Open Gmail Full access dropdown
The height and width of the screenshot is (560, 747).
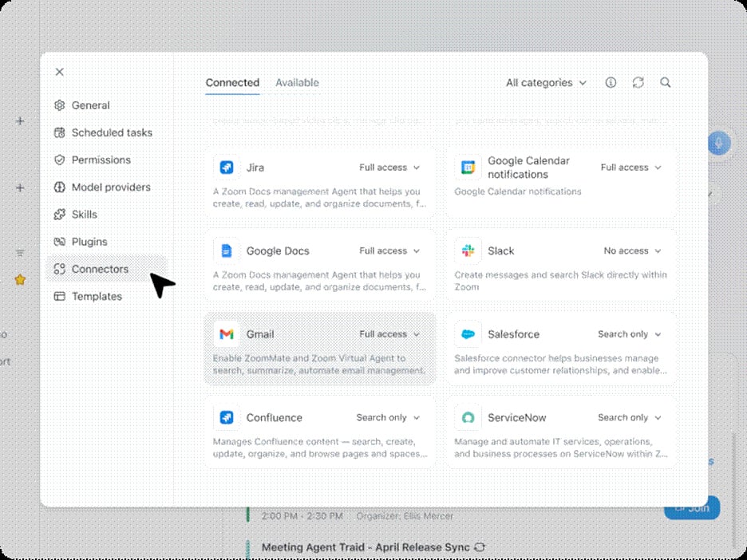click(x=389, y=334)
